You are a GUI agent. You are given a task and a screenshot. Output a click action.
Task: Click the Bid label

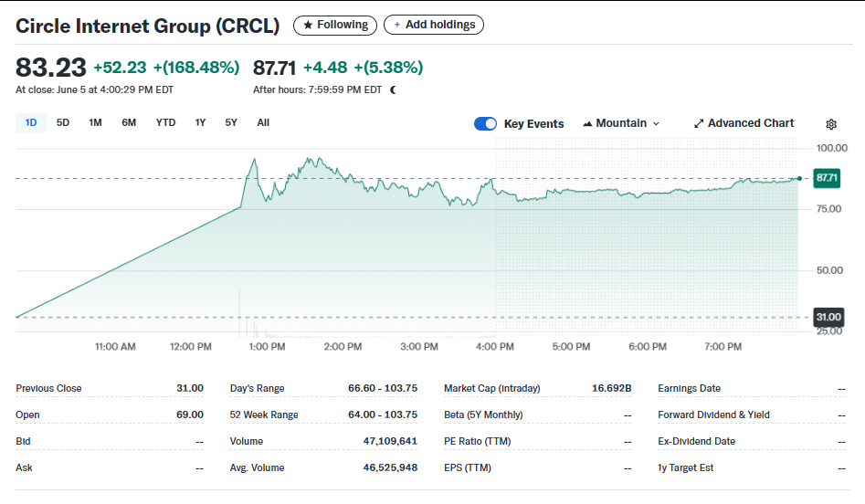point(23,441)
